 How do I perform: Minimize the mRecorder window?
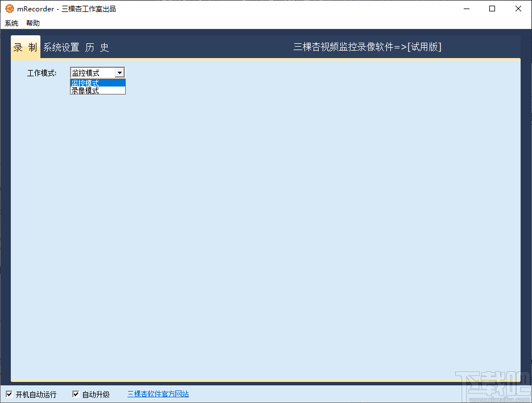point(466,9)
